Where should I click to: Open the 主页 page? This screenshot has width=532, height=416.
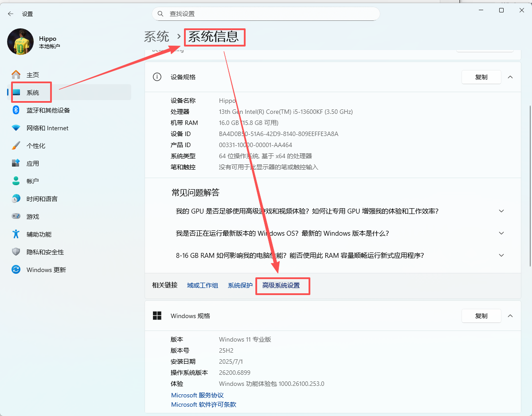pos(69,75)
